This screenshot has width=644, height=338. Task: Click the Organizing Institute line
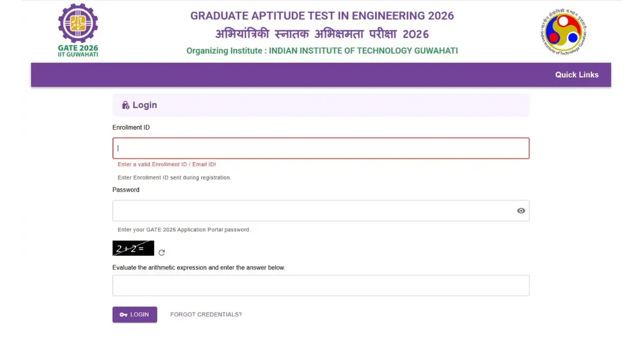pyautogui.click(x=322, y=51)
